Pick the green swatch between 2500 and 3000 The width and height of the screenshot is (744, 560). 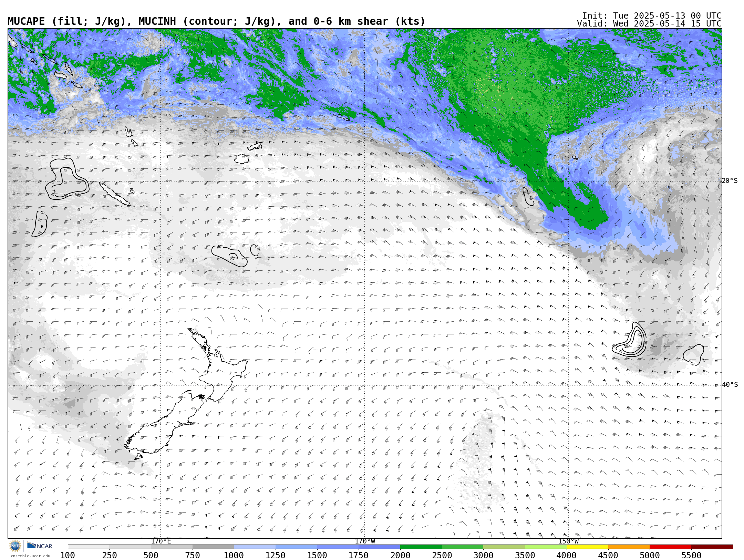(x=463, y=547)
